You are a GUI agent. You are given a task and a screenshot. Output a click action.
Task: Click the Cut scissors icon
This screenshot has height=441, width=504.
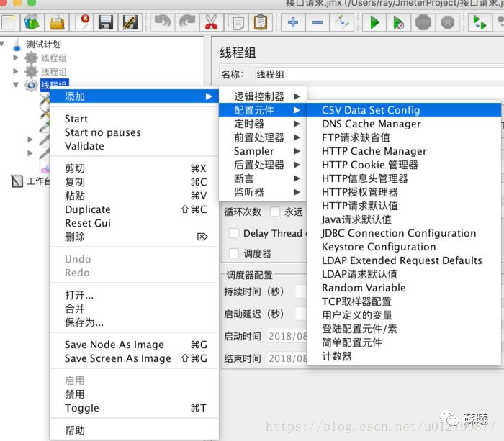tap(211, 22)
